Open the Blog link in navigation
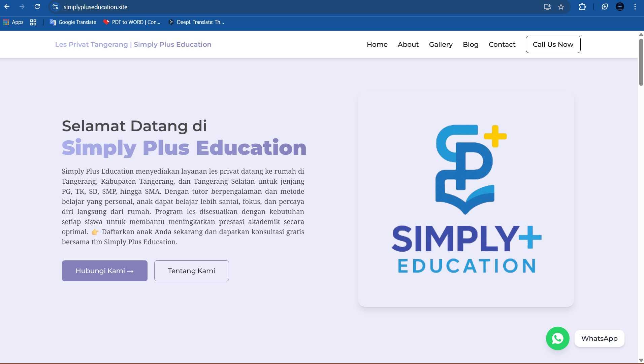 [471, 44]
